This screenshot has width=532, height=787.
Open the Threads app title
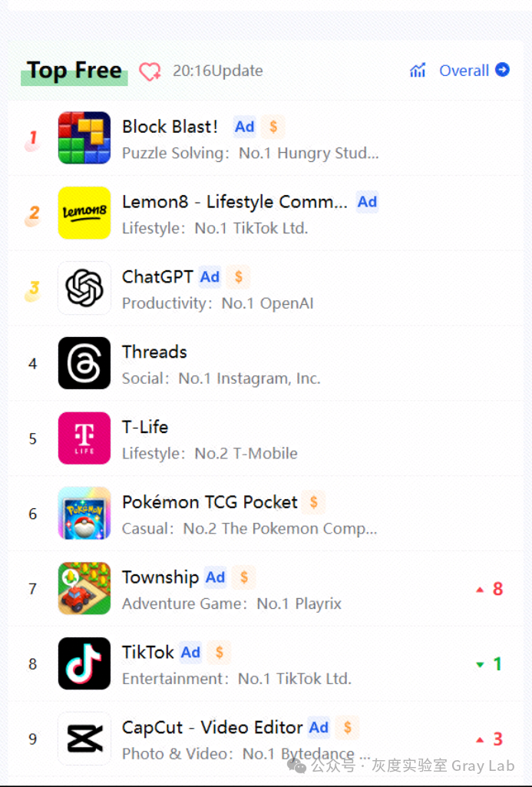click(x=154, y=352)
